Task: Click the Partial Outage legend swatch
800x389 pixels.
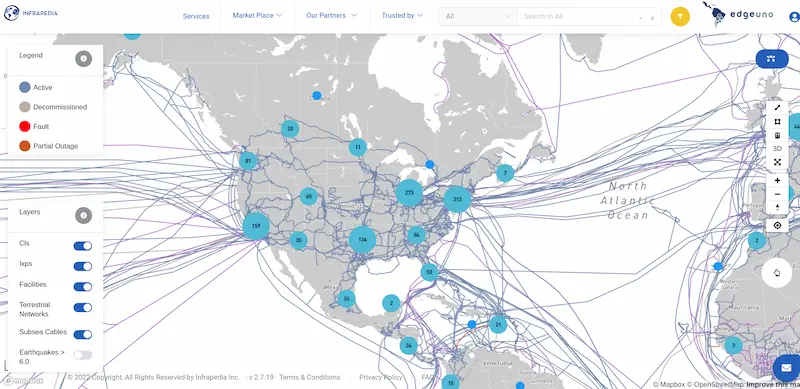Action: coord(24,146)
